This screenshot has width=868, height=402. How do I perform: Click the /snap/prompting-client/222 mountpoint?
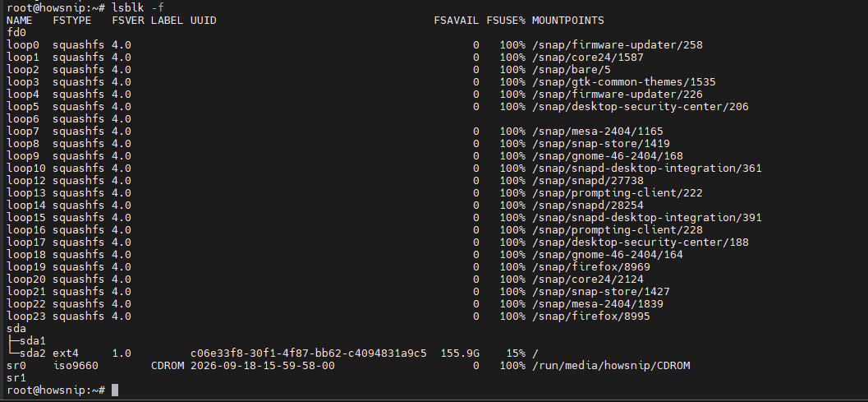click(x=618, y=193)
